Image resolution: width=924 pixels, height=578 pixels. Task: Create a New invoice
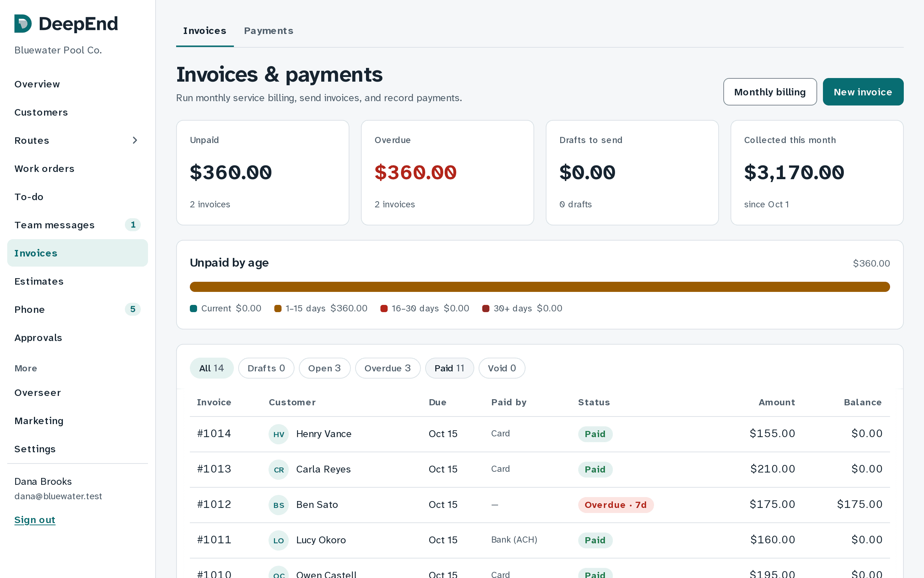[863, 92]
